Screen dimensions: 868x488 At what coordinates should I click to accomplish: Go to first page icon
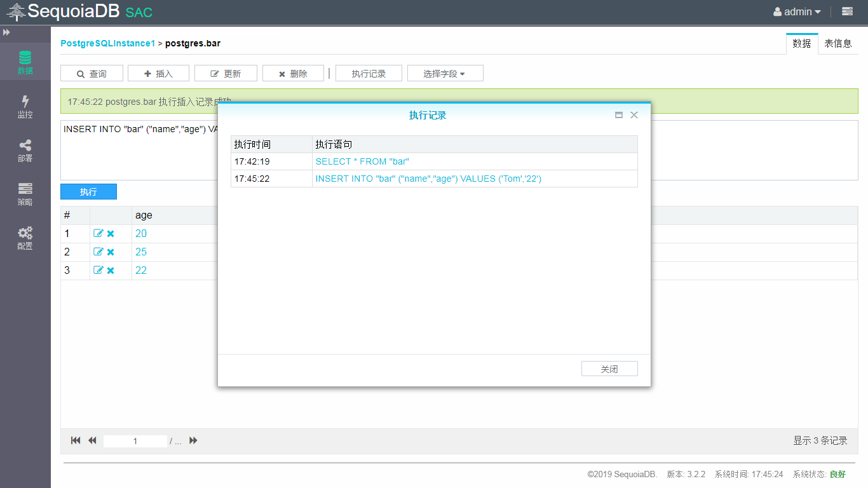76,440
